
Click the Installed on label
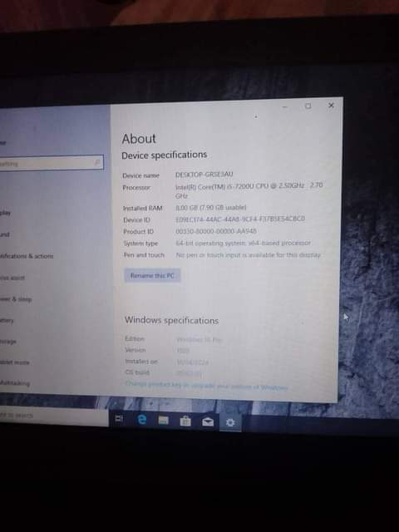coord(141,362)
